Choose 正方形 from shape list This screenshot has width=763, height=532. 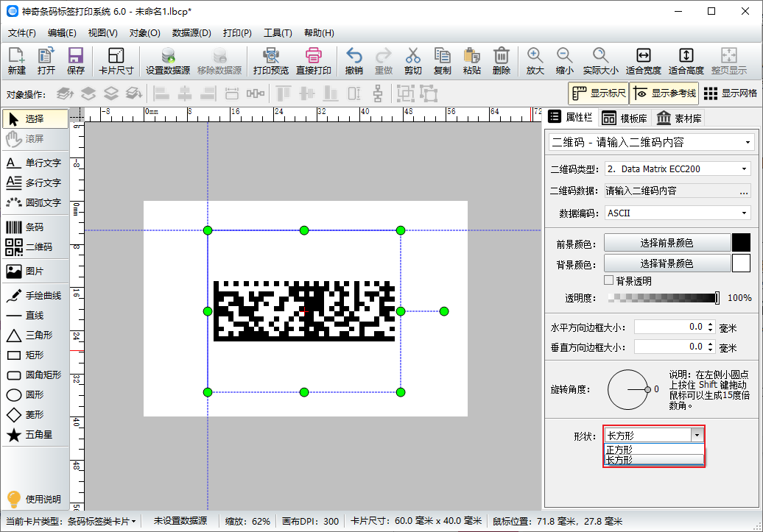click(x=654, y=450)
